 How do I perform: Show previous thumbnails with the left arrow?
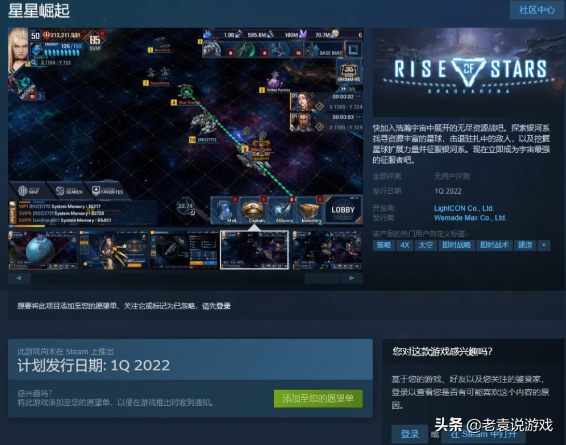click(x=19, y=278)
